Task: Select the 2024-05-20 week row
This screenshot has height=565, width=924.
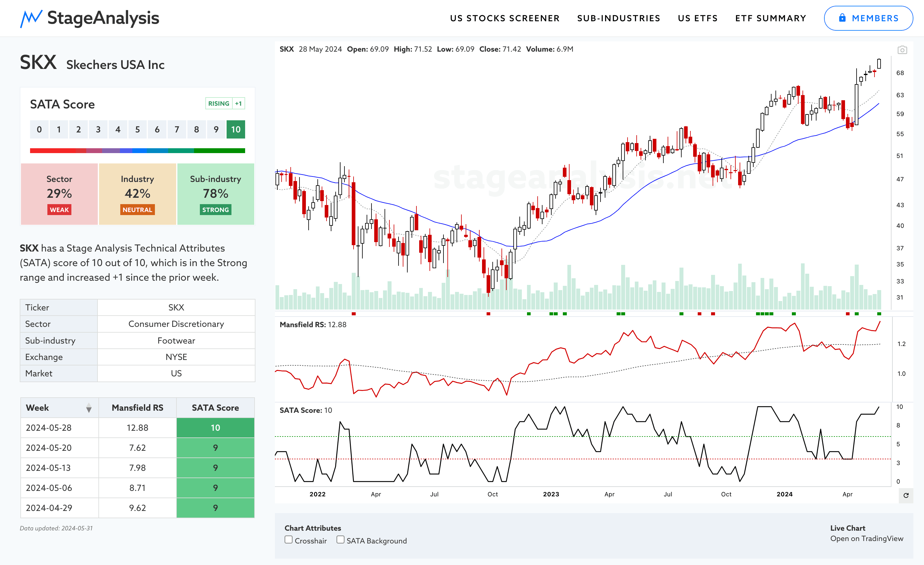Action: click(137, 448)
